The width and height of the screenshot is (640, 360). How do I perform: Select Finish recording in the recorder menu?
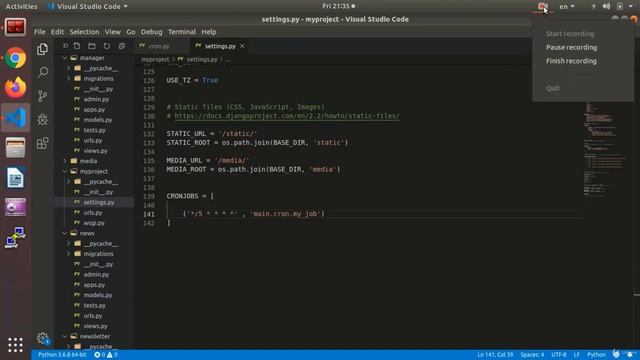pos(571,61)
